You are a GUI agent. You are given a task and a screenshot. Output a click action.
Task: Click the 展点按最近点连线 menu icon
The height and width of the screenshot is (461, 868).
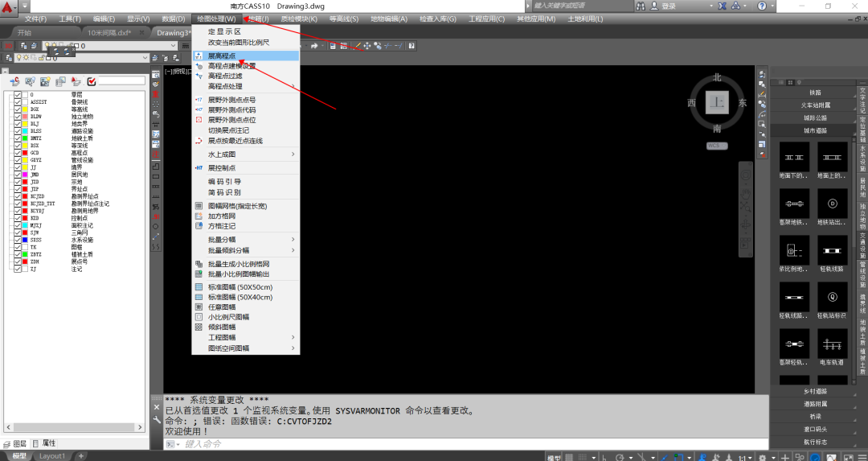[199, 141]
